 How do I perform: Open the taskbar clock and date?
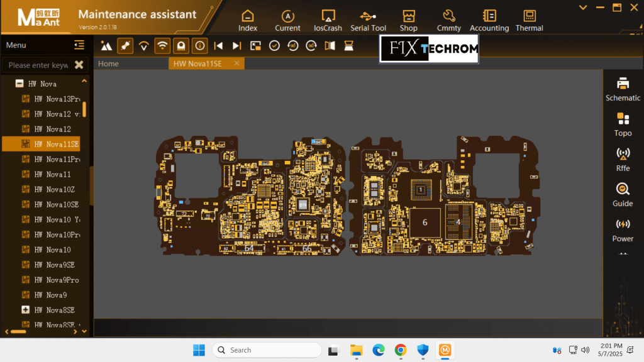tap(610, 349)
